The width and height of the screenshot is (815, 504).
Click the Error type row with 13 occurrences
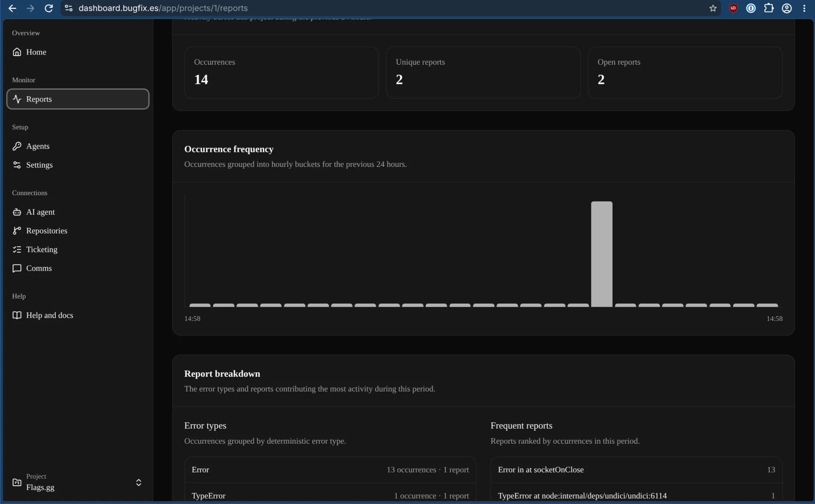(x=330, y=470)
